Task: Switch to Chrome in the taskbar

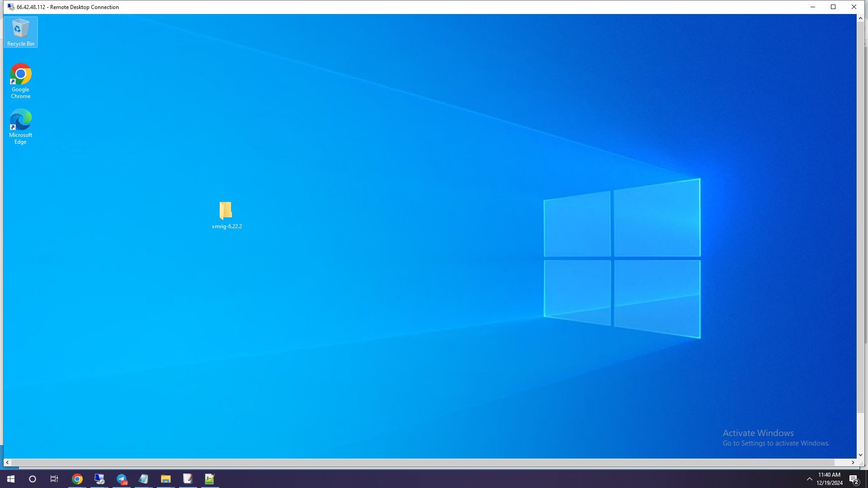Action: coord(77,479)
